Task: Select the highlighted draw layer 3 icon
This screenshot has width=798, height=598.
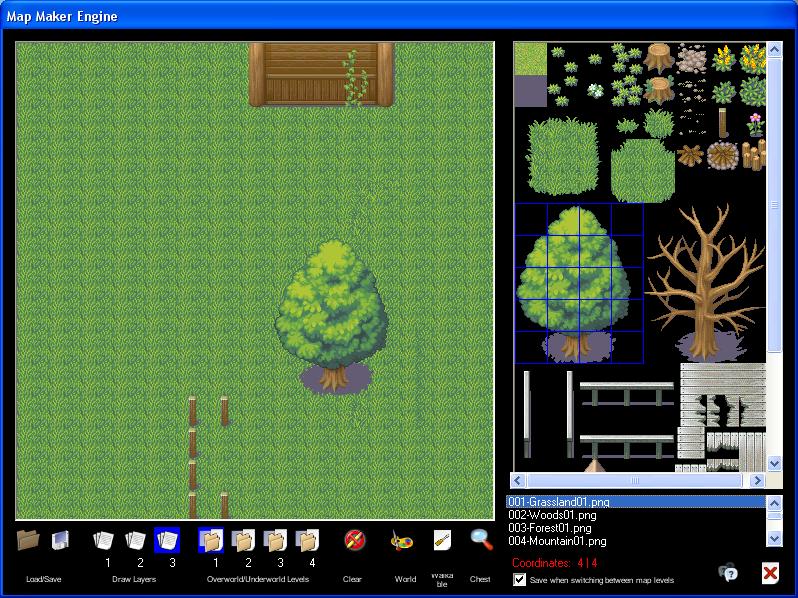Action: (x=167, y=540)
